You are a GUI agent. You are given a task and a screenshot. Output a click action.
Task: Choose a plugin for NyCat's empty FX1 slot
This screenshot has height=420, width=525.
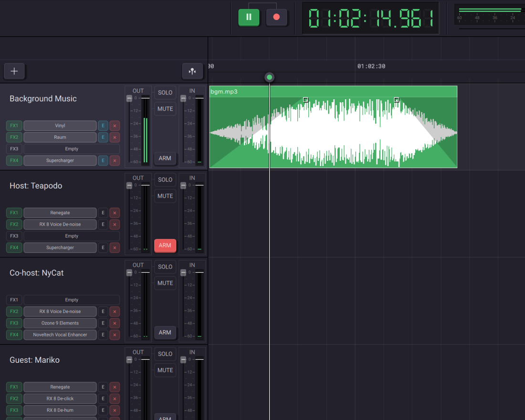click(72, 300)
